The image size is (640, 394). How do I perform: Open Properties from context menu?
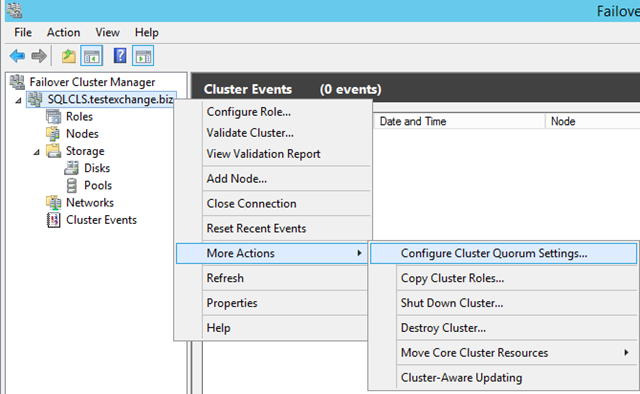pos(273,303)
